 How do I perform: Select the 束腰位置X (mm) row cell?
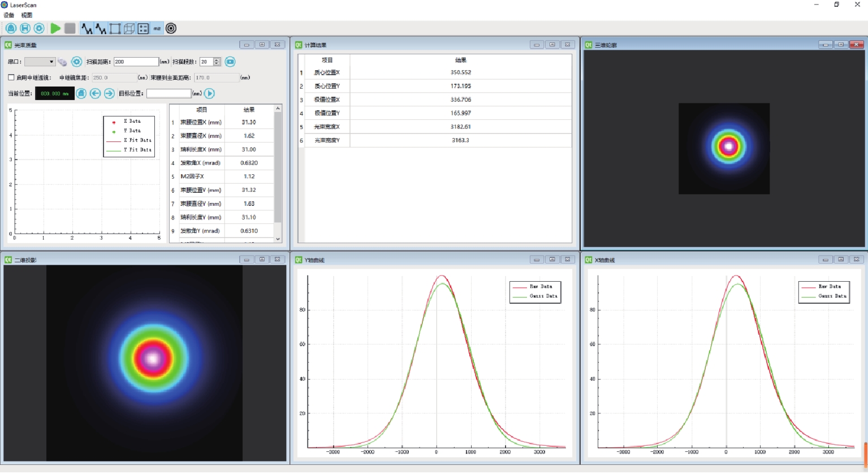point(201,122)
